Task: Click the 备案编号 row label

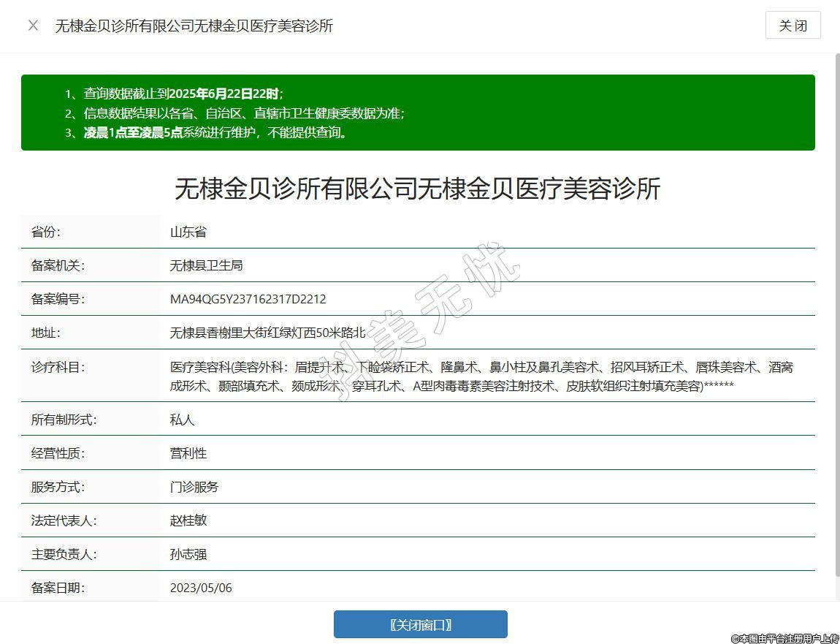Action: tap(58, 299)
